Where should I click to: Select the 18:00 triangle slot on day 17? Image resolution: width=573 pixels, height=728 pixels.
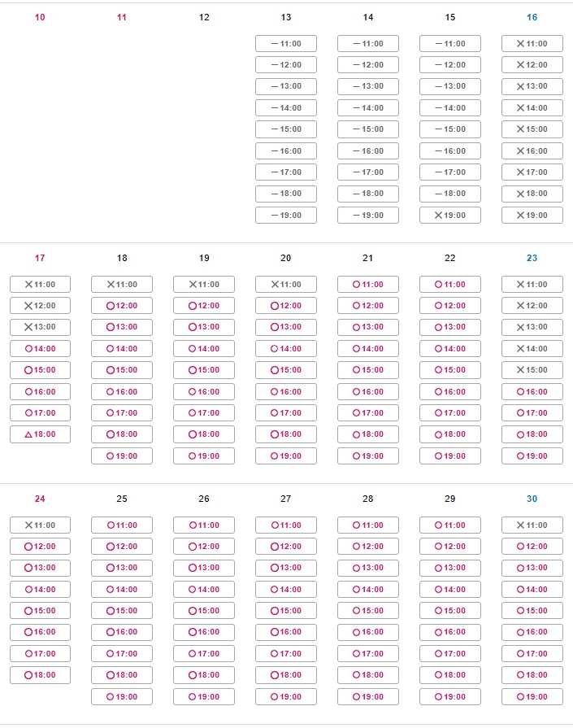pos(41,434)
